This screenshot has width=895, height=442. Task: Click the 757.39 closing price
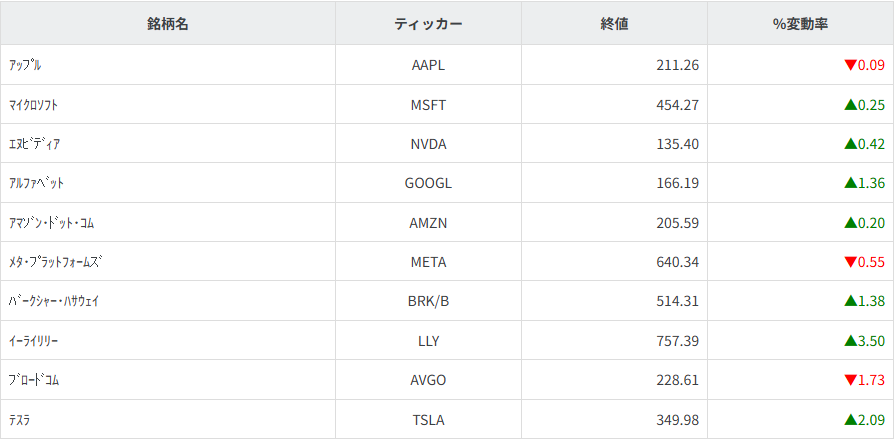click(x=678, y=341)
